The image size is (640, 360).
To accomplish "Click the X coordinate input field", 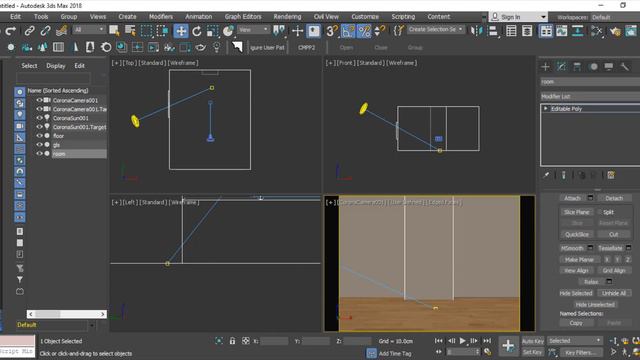I will tap(274, 341).
